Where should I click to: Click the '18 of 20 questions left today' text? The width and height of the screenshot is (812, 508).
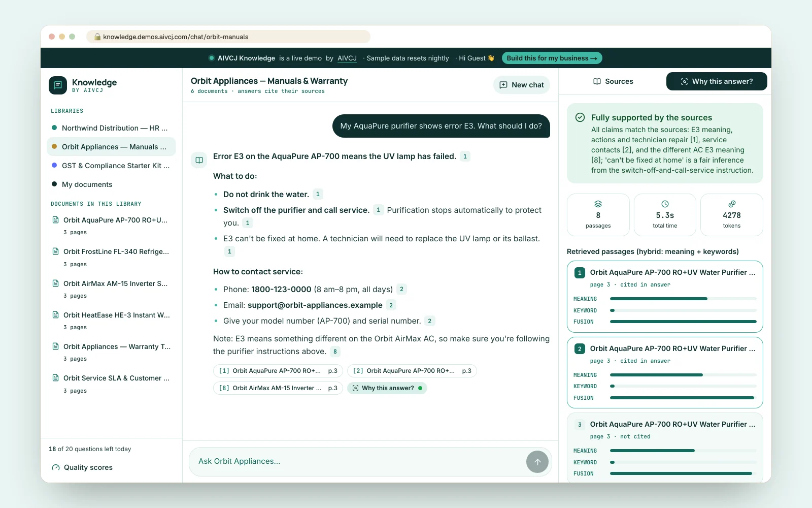(x=90, y=449)
